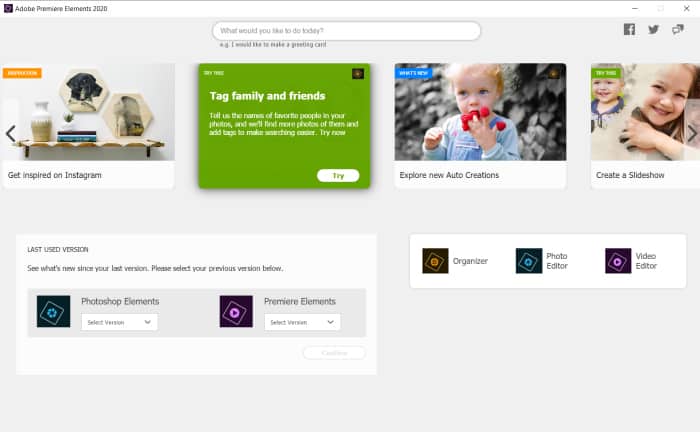Image resolution: width=700 pixels, height=432 pixels.
Task: Launch the Video Editor icon
Action: (x=618, y=261)
